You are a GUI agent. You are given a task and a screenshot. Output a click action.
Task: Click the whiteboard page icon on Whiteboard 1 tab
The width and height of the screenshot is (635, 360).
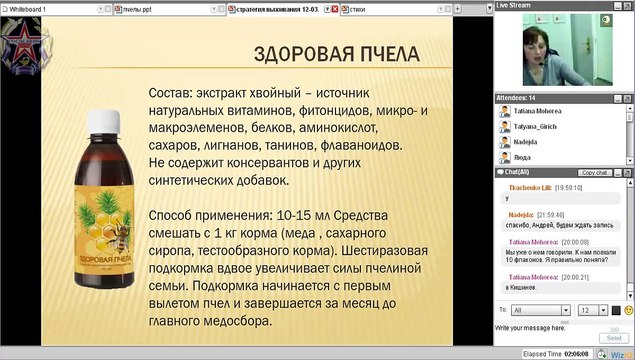[x=5, y=9]
